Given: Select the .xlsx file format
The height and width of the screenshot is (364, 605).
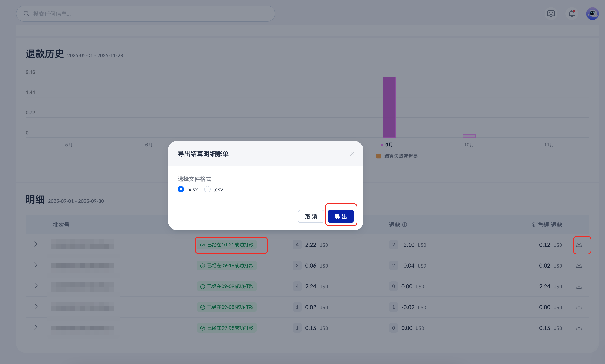Looking at the screenshot, I should (181, 189).
